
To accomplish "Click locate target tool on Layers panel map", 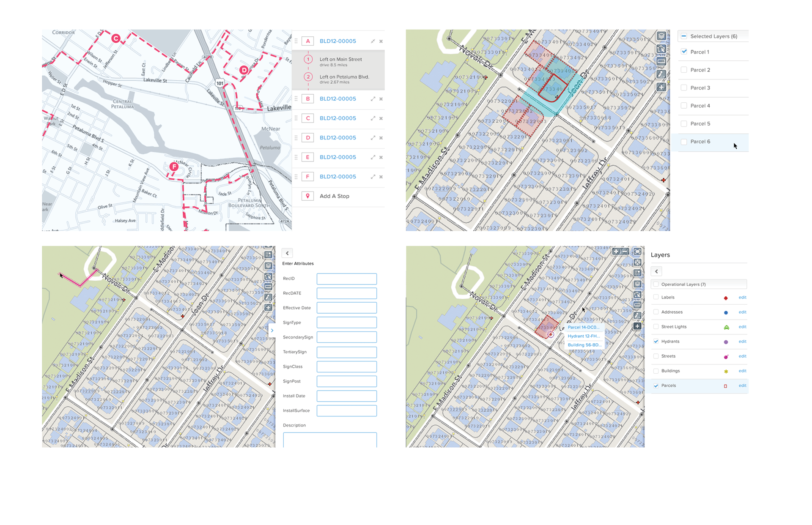I will (637, 262).
